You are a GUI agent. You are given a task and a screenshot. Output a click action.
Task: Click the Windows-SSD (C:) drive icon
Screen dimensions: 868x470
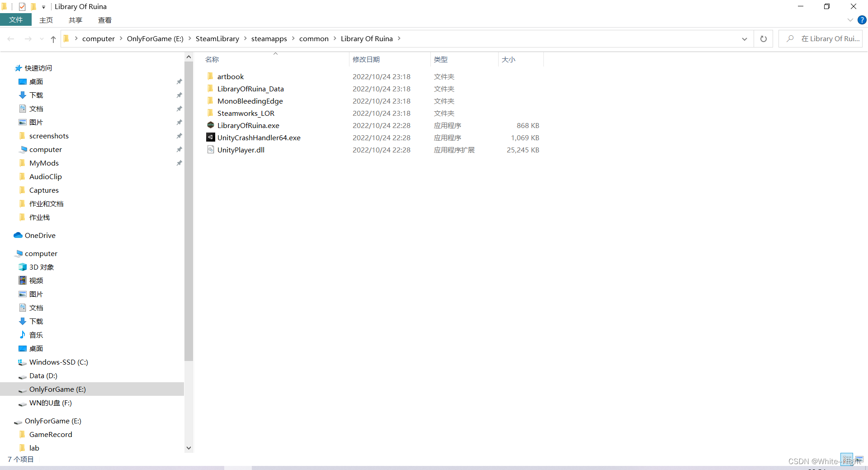pyautogui.click(x=22, y=362)
